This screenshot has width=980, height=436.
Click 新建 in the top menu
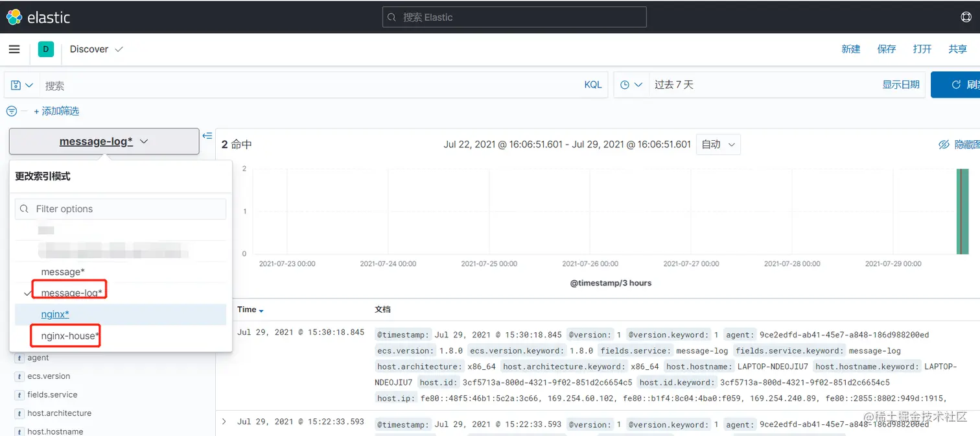(851, 49)
